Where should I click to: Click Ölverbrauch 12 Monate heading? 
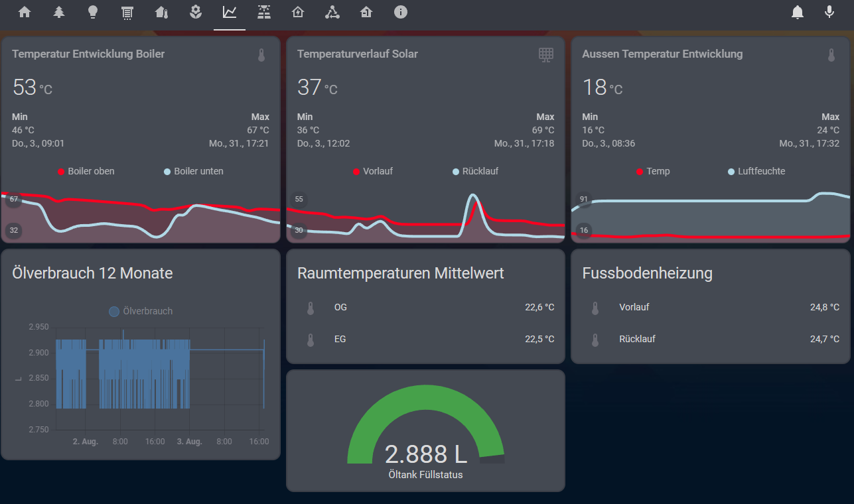tap(92, 273)
